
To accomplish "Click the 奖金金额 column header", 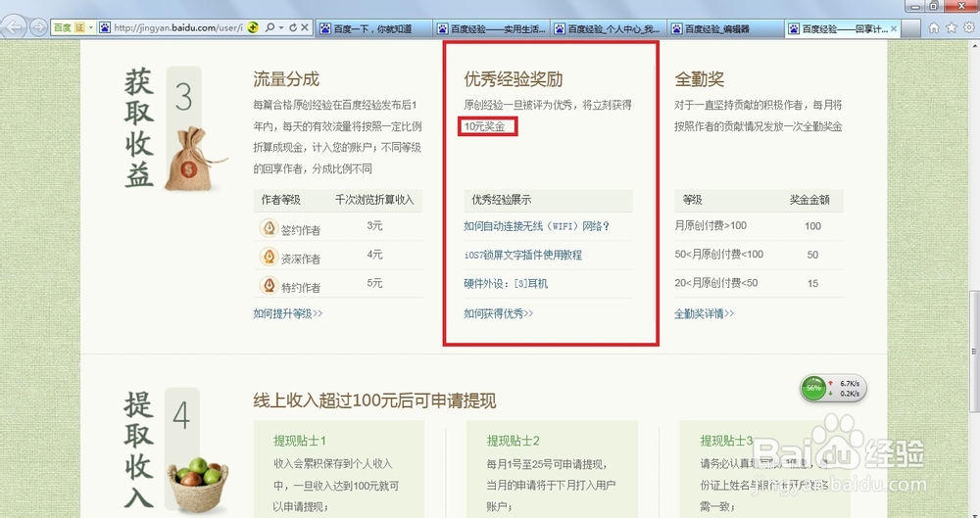I will pos(809,200).
